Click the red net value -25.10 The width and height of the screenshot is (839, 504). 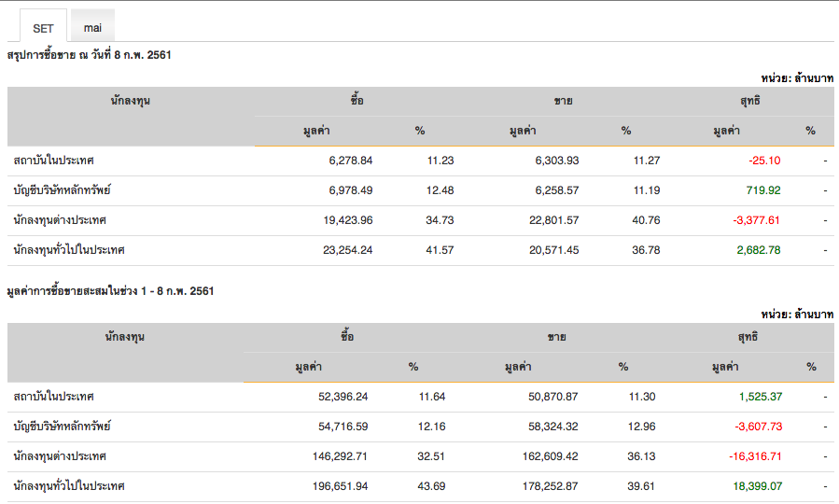tap(763, 161)
